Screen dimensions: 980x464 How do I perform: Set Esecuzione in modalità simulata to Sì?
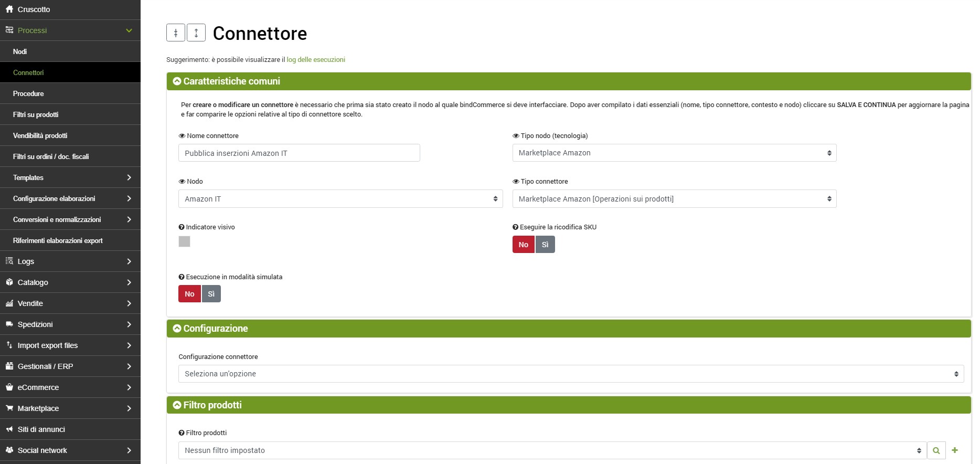(x=211, y=294)
